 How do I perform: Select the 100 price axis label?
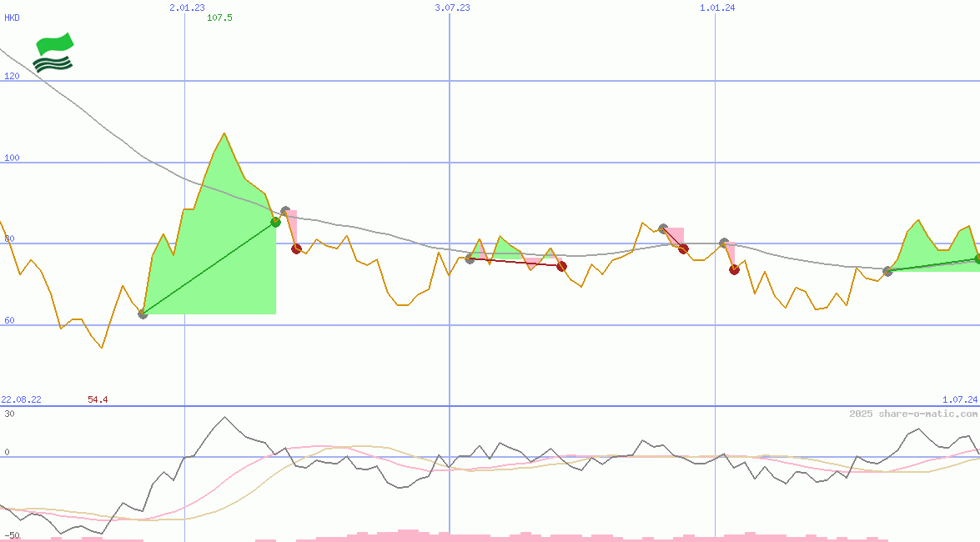tap(12, 158)
